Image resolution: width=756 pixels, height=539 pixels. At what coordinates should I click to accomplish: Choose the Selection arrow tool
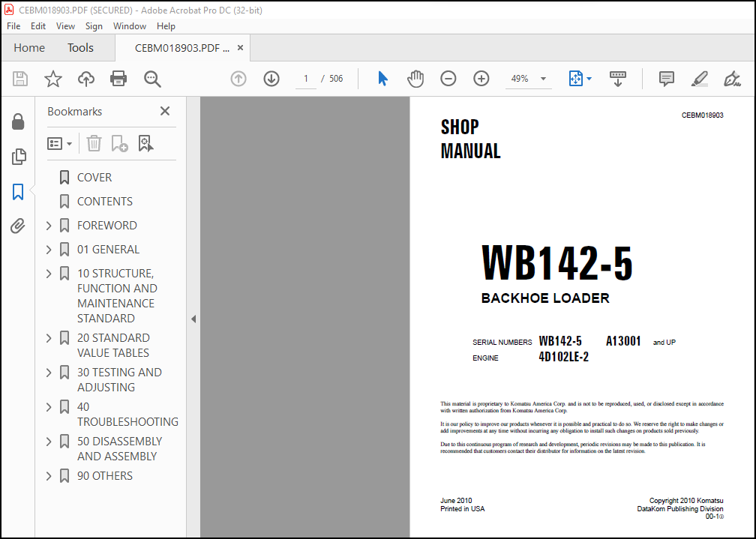click(x=382, y=79)
